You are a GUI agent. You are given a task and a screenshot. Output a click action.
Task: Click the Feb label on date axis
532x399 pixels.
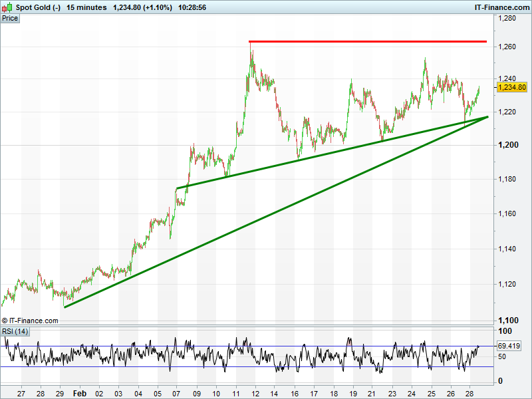78,393
